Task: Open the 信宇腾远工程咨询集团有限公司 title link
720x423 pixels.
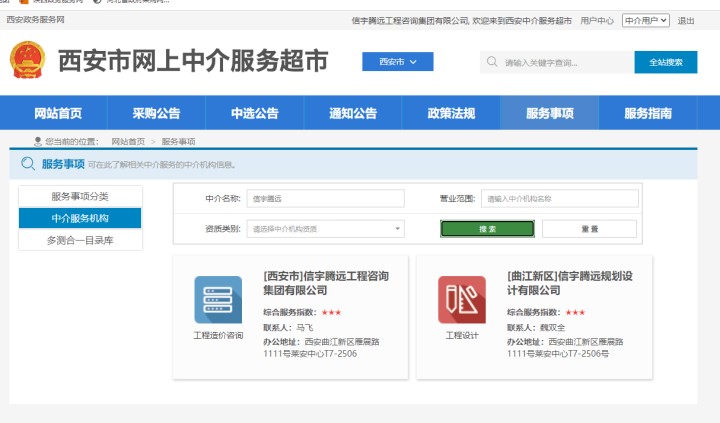Action: [x=325, y=282]
